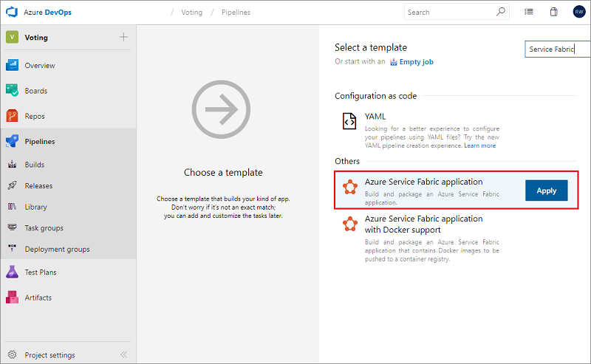Viewport: 591px width, 364px height.
Task: Open the RW user avatar menu
Action: click(x=578, y=12)
